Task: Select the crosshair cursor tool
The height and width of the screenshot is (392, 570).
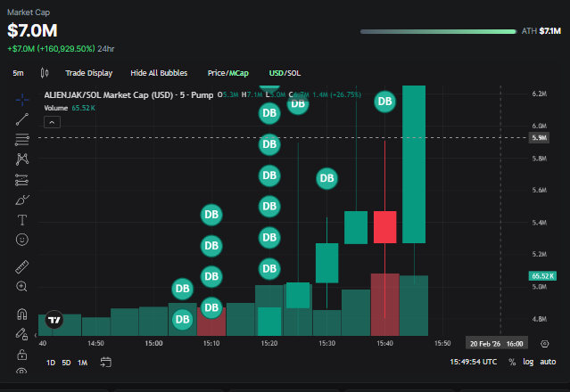Action: pyautogui.click(x=22, y=100)
